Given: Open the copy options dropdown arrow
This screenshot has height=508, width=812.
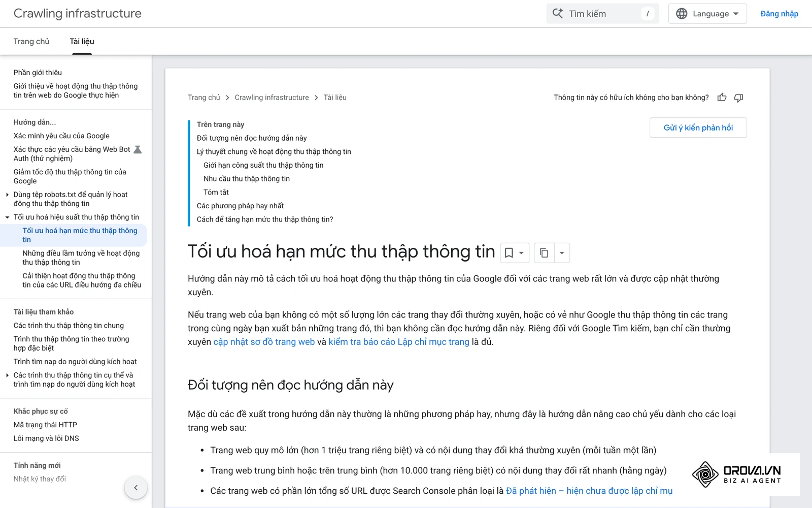Looking at the screenshot, I should (x=562, y=253).
